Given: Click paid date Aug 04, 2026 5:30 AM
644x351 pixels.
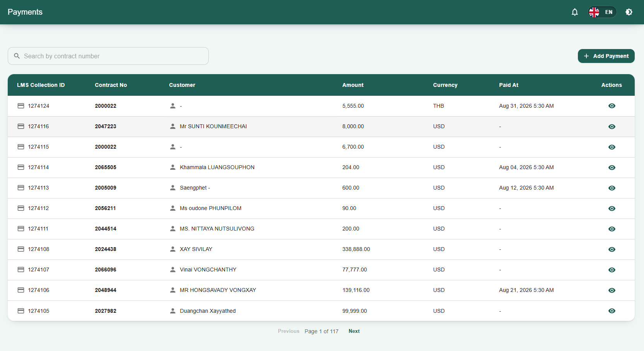Looking at the screenshot, I should pyautogui.click(x=526, y=167).
